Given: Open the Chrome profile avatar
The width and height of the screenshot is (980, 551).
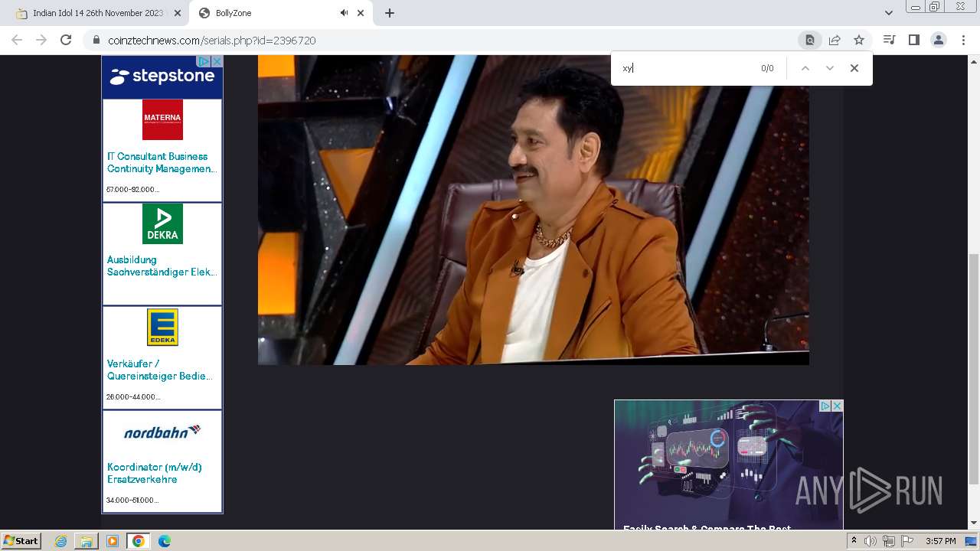Looking at the screenshot, I should click(938, 40).
